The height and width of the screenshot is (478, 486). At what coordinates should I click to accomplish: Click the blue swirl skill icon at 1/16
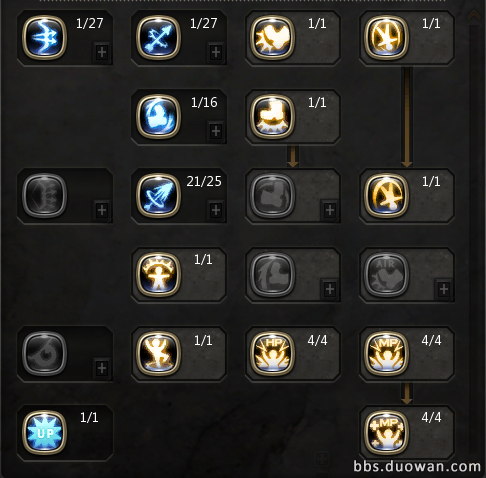point(158,117)
